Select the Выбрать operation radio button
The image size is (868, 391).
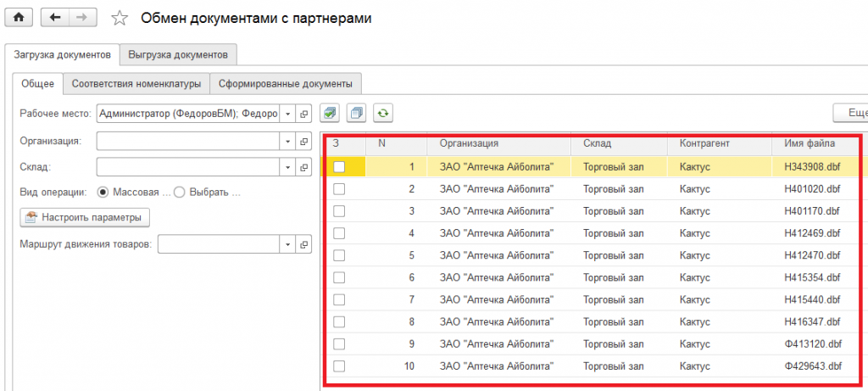tap(179, 193)
